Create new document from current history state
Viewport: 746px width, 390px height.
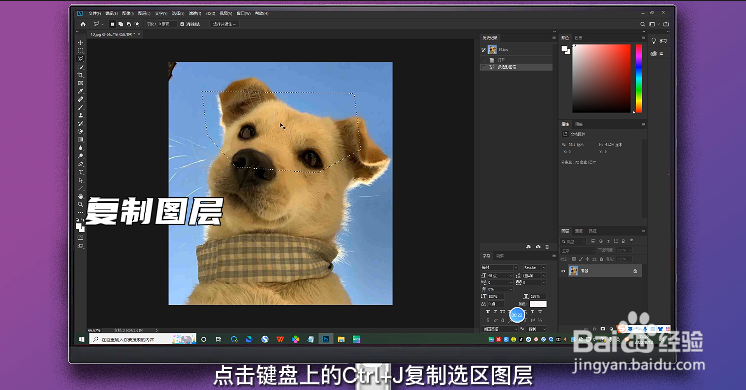[x=529, y=247]
